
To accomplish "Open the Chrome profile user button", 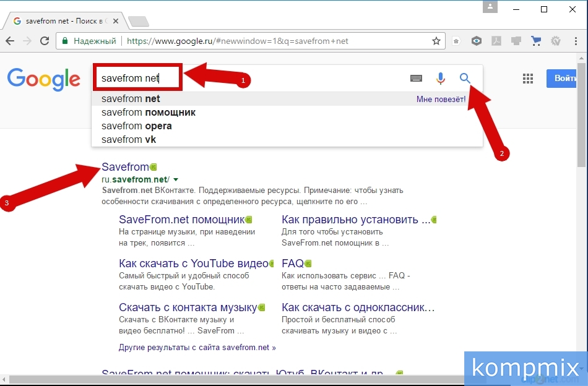I will point(491,9).
